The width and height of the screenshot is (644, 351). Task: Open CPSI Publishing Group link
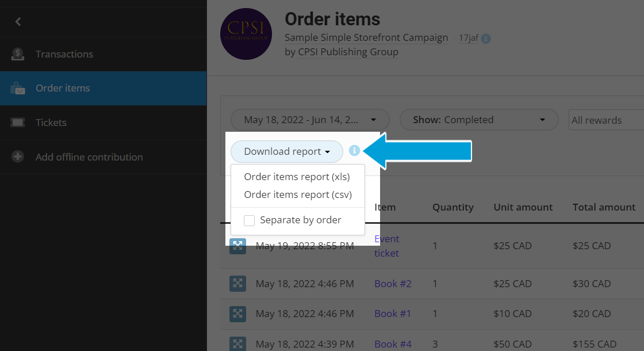tap(348, 52)
